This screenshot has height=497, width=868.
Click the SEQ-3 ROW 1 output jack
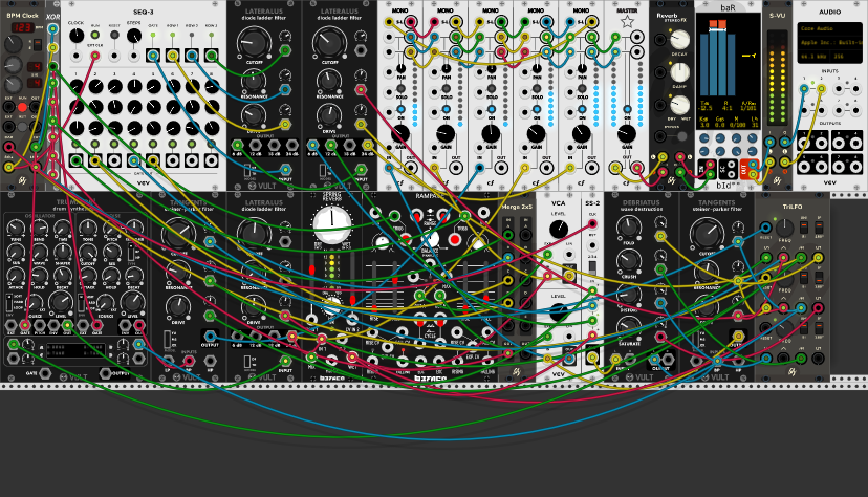pos(172,55)
